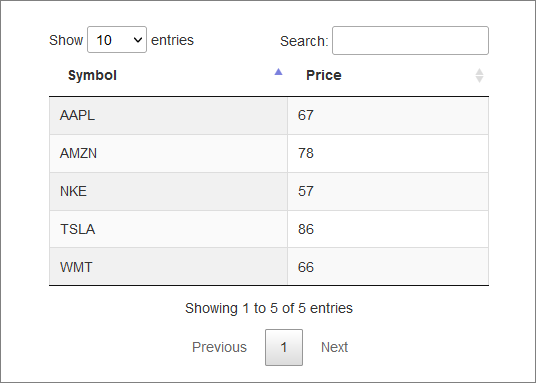Open the Show entries dropdown
The image size is (536, 383).
point(117,40)
